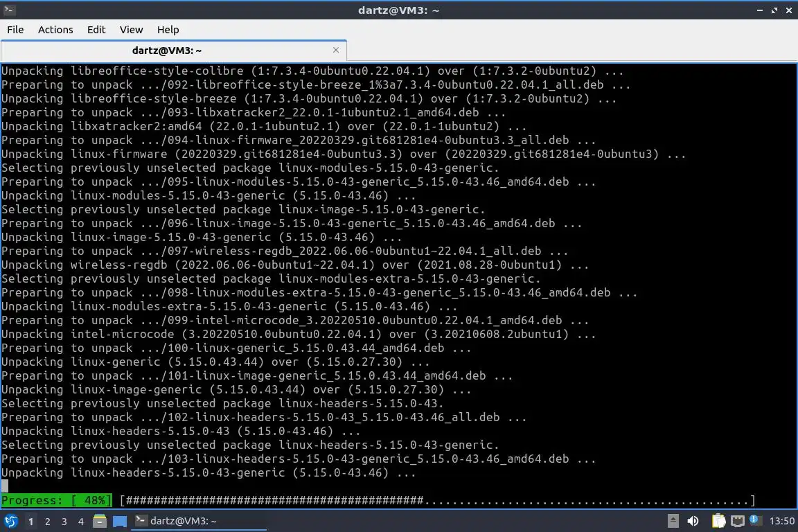Open the Actions menu
The image size is (798, 532).
pos(55,30)
